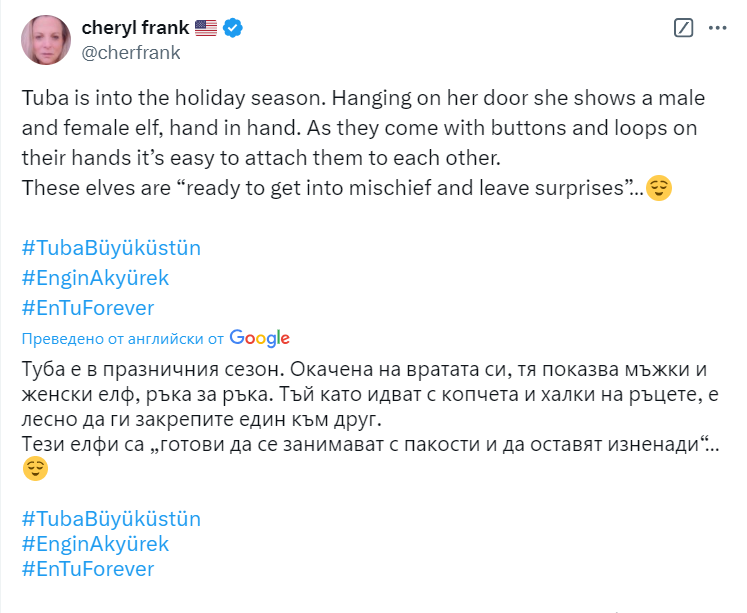Click relieved emoji after English text
This screenshot has width=747, height=613.
[658, 187]
